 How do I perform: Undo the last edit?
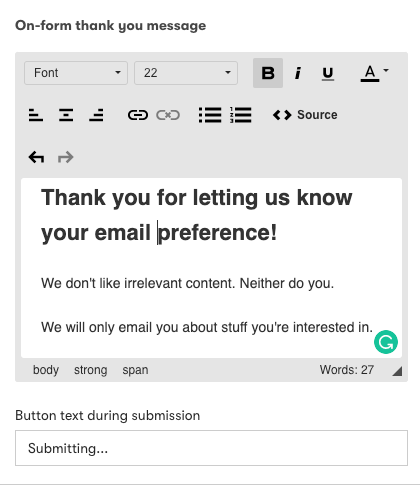36,157
